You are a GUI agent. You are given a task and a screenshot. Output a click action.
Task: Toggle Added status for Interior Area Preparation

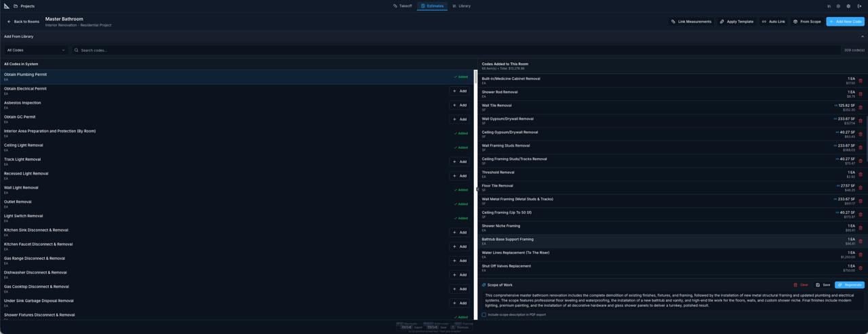click(x=461, y=133)
